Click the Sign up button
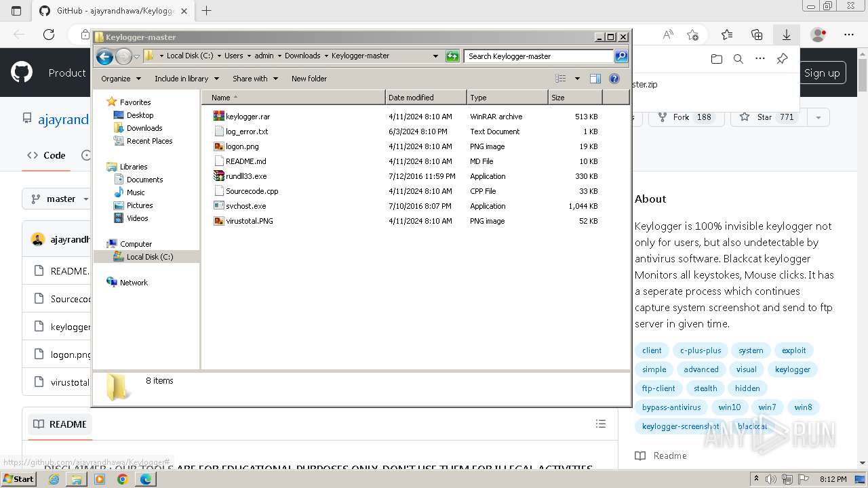 point(822,73)
